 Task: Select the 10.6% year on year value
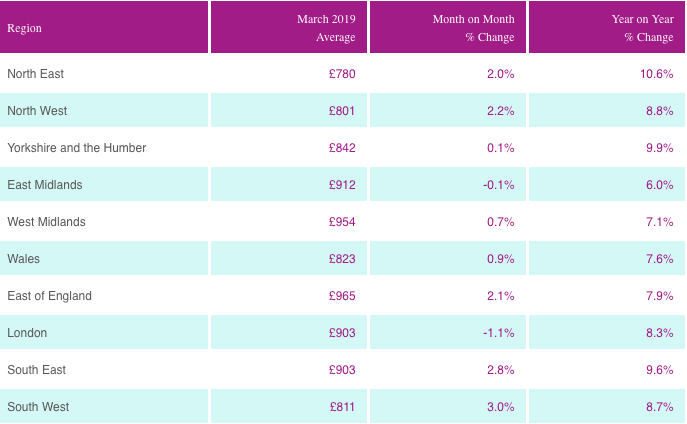click(656, 74)
